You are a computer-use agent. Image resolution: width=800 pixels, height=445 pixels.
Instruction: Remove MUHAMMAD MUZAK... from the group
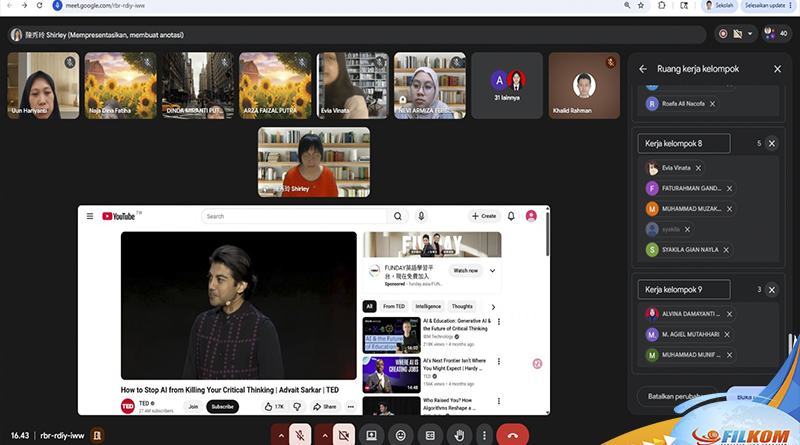point(729,209)
